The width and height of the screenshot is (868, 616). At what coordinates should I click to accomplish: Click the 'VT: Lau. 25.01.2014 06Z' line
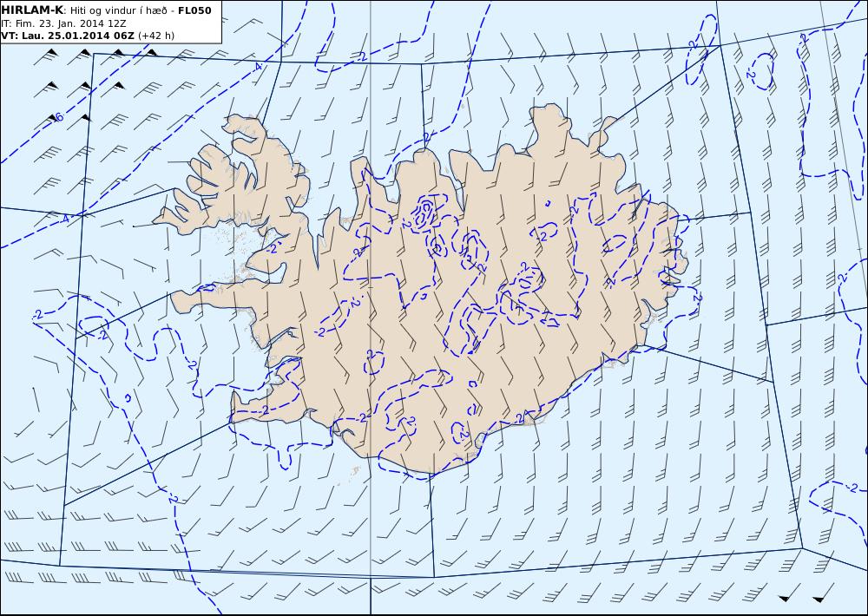68,36
